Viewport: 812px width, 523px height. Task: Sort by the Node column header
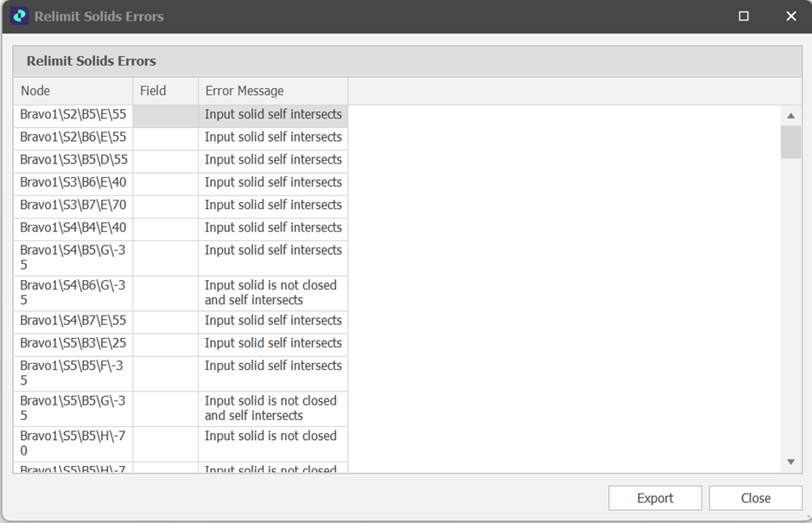73,91
